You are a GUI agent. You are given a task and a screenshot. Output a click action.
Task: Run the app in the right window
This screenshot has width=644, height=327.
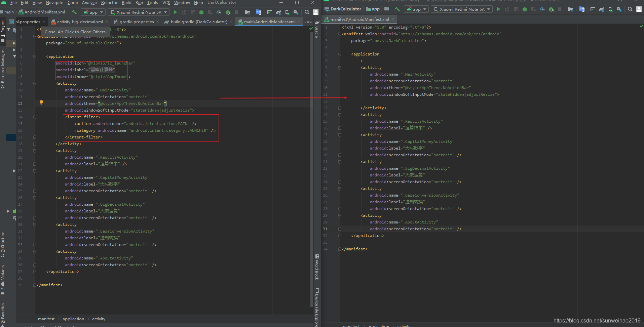tap(498, 9)
